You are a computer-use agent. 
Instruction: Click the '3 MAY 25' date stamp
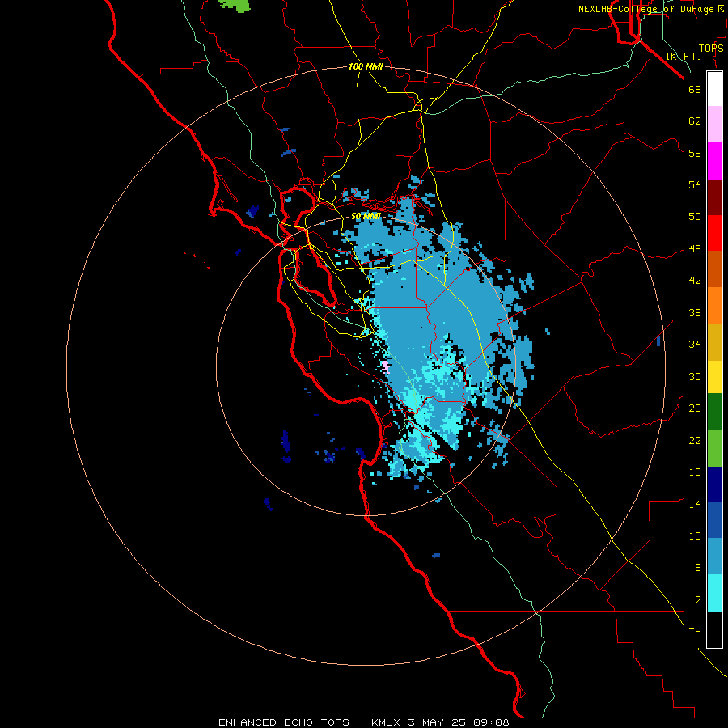(x=438, y=722)
